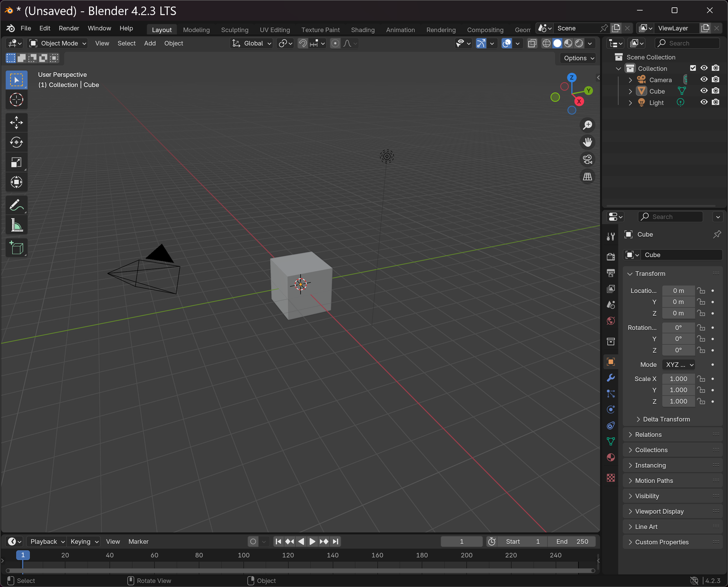Click the Playback menu button
The height and width of the screenshot is (587, 728).
tap(47, 541)
